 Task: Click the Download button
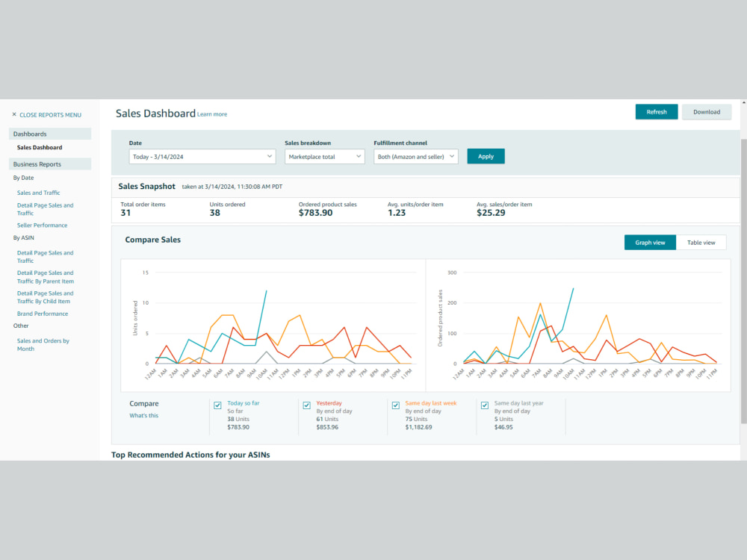[707, 112]
